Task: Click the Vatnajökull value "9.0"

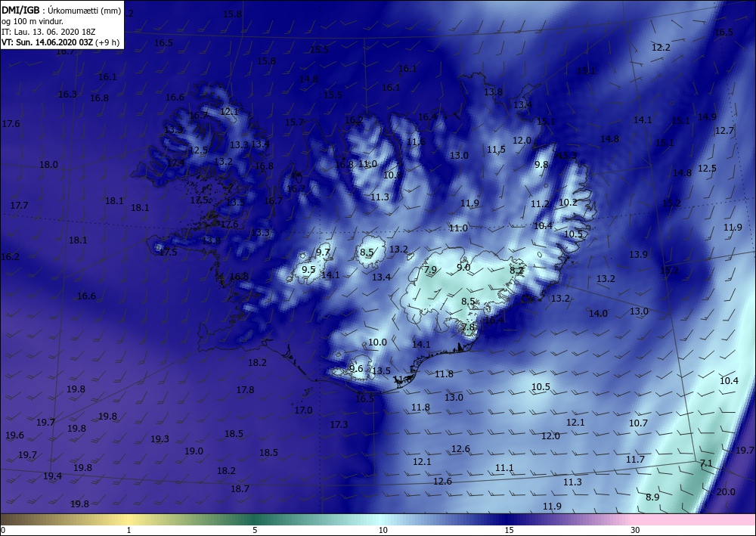Action: coord(463,267)
